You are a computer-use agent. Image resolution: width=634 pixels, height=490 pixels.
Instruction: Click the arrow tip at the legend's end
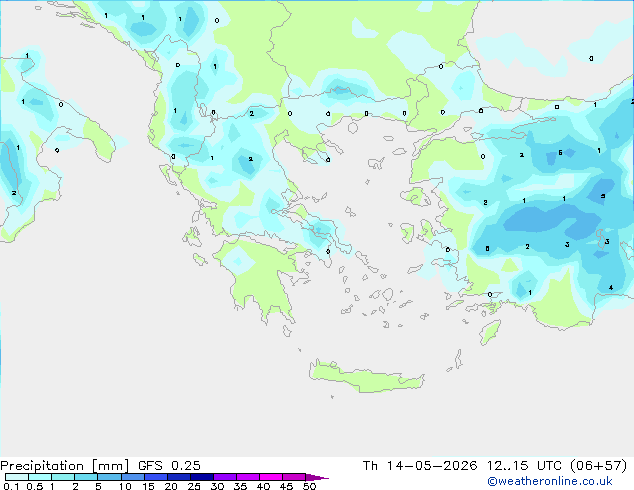[x=317, y=477]
